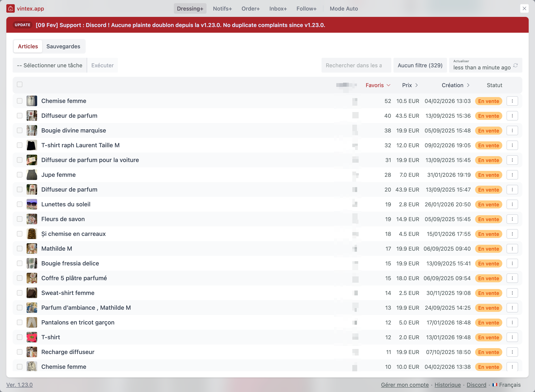The height and width of the screenshot is (392, 535).
Task: Toggle Favoris sort order with its chevron
Action: (389, 85)
